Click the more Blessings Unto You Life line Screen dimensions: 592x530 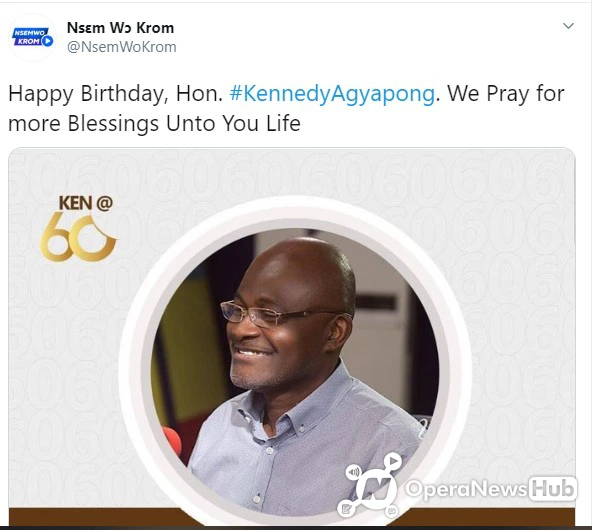tap(154, 123)
